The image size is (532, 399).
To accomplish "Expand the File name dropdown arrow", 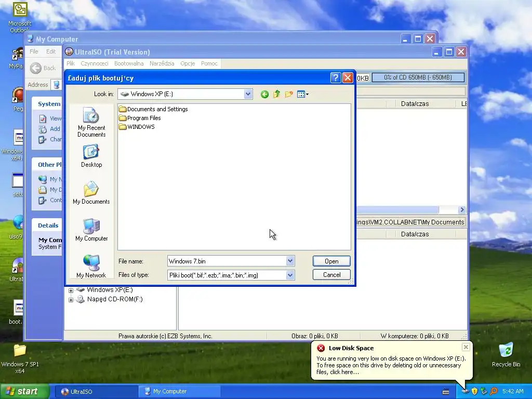I will point(290,261).
